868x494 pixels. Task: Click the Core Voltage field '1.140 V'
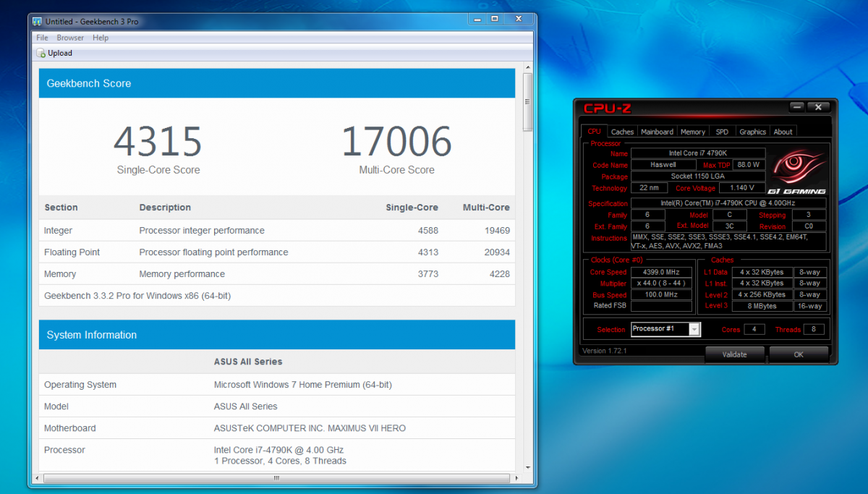(742, 188)
